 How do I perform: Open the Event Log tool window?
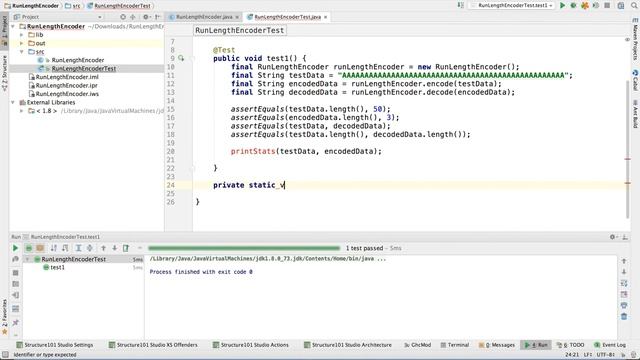tap(610, 345)
